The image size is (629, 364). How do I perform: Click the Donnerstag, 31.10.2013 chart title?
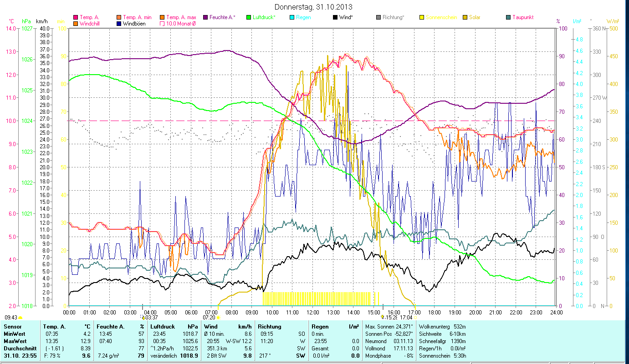pos(314,7)
